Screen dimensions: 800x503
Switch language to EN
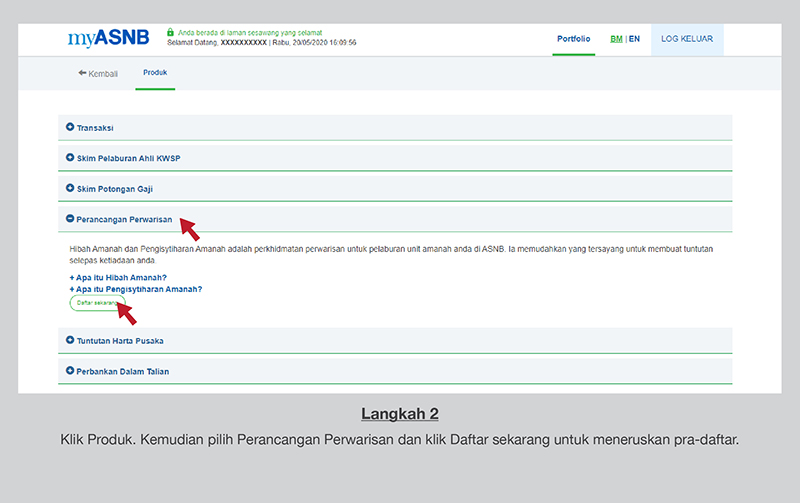pos(634,39)
